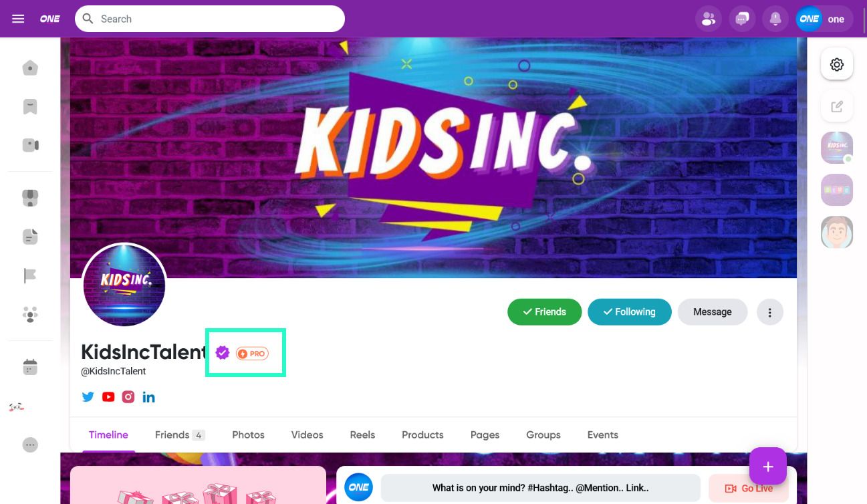Open the Instagram social link

point(128,396)
